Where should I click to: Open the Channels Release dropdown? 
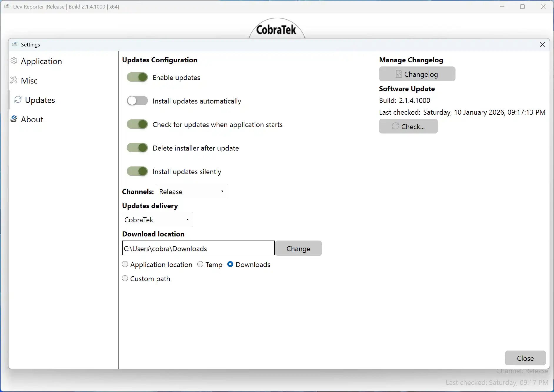(192, 191)
